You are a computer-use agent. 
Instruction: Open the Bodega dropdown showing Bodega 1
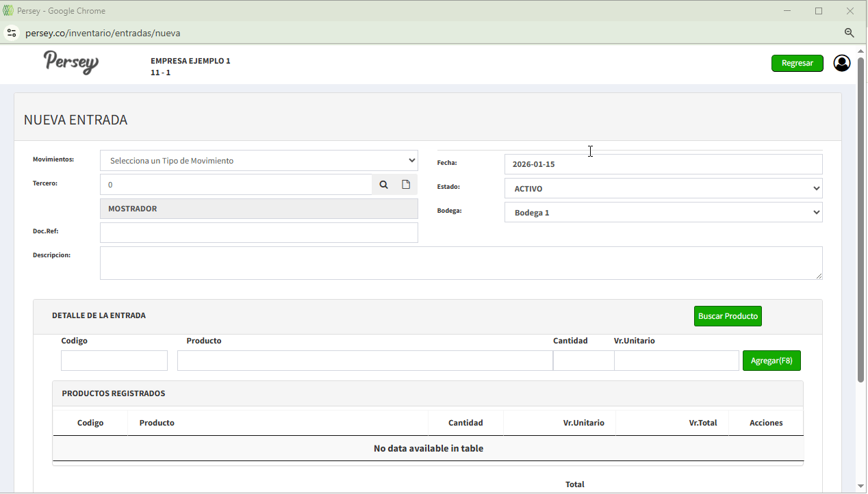(663, 212)
